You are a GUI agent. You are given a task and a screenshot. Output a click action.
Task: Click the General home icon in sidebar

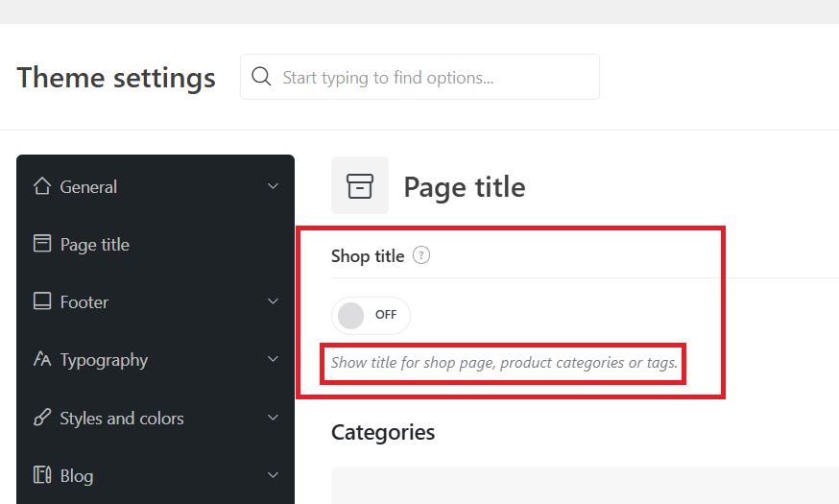point(42,186)
